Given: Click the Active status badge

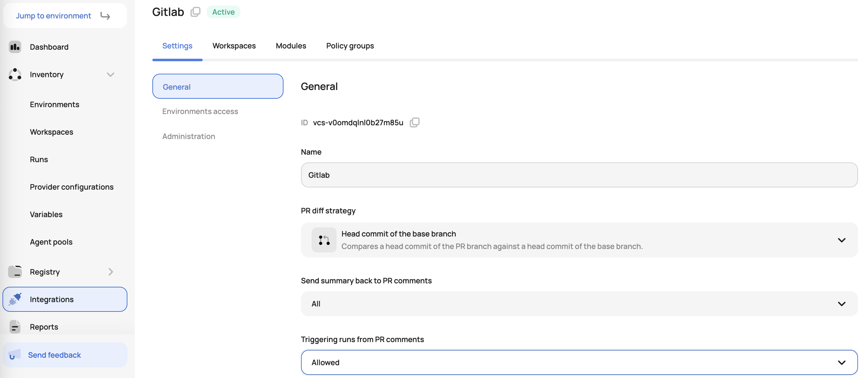Looking at the screenshot, I should coord(223,12).
